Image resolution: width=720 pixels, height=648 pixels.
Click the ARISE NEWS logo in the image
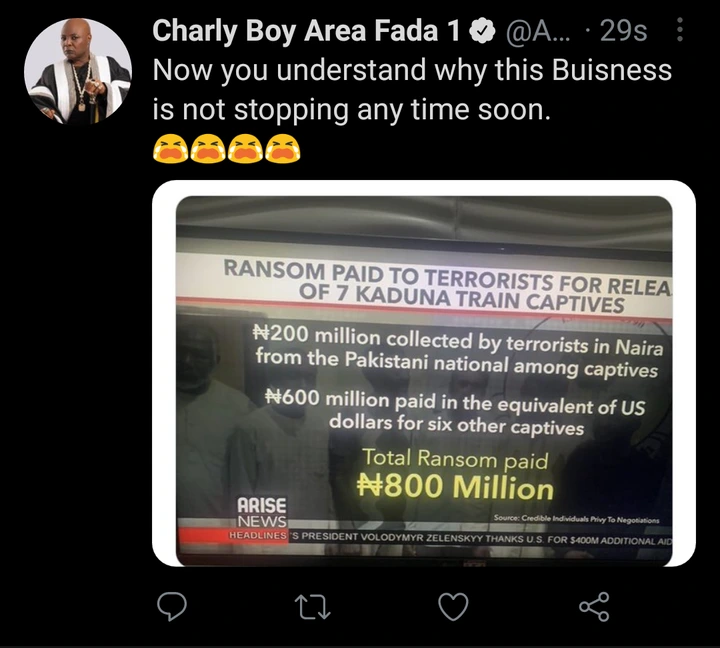pyautogui.click(x=261, y=513)
